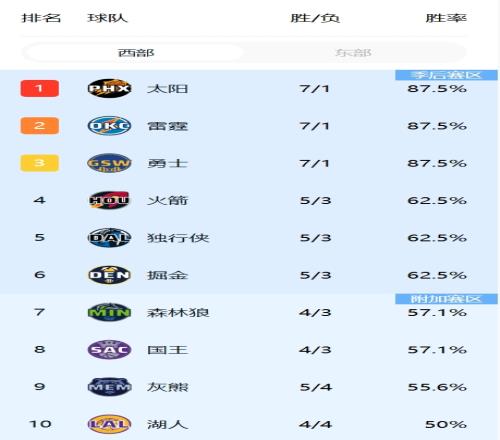Click the HOU Rockets team logo
The height and width of the screenshot is (440, 500).
click(109, 200)
